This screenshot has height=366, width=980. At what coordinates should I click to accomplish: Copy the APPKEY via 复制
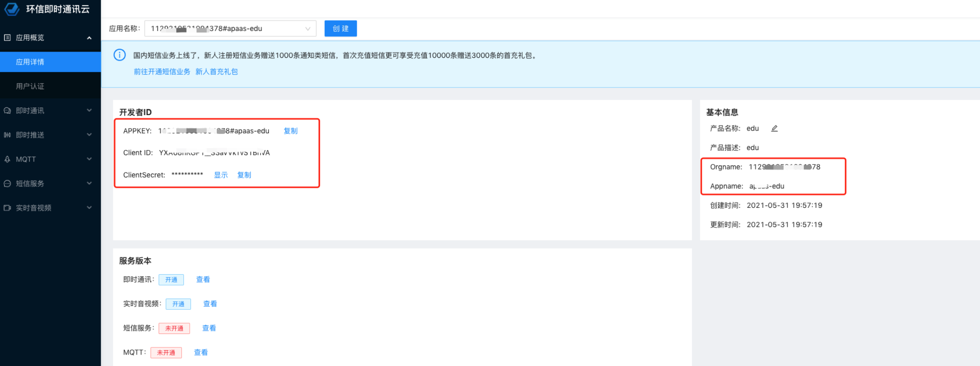[x=290, y=131]
